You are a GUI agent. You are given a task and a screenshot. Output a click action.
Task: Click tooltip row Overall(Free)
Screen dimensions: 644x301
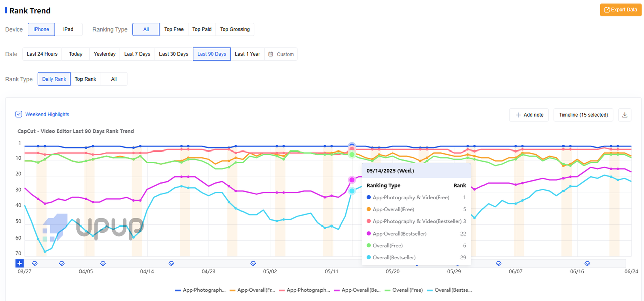pos(416,246)
